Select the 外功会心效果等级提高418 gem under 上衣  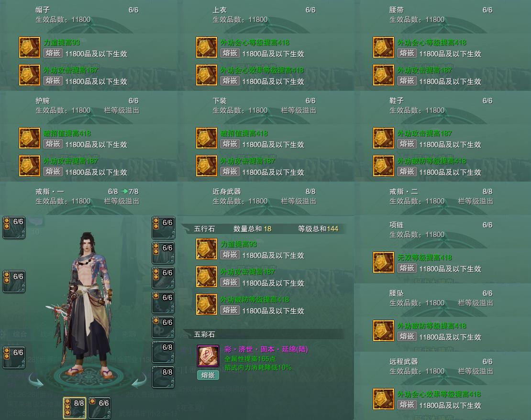[x=207, y=75]
